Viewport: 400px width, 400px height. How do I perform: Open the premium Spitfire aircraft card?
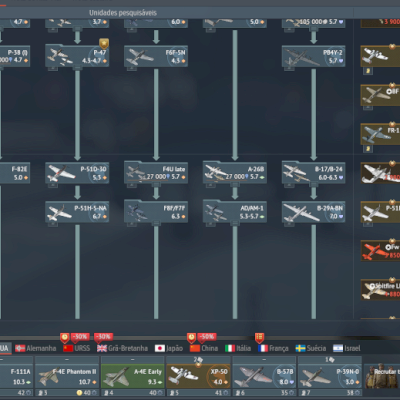click(380, 289)
